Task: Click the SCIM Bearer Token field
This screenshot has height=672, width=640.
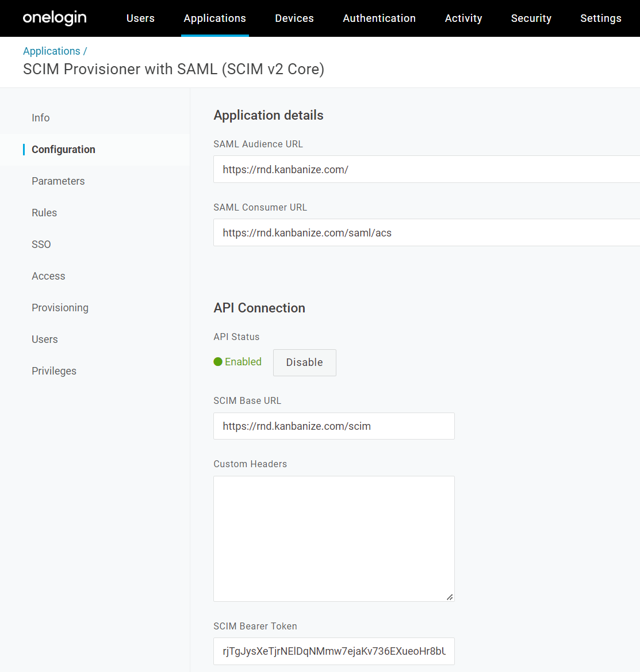Action: point(334,651)
